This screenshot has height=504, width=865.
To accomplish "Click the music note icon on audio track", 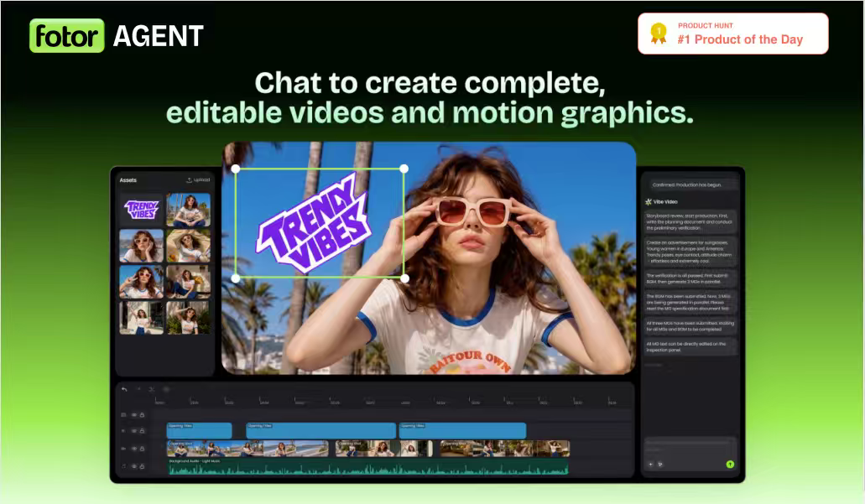I will coord(123,466).
